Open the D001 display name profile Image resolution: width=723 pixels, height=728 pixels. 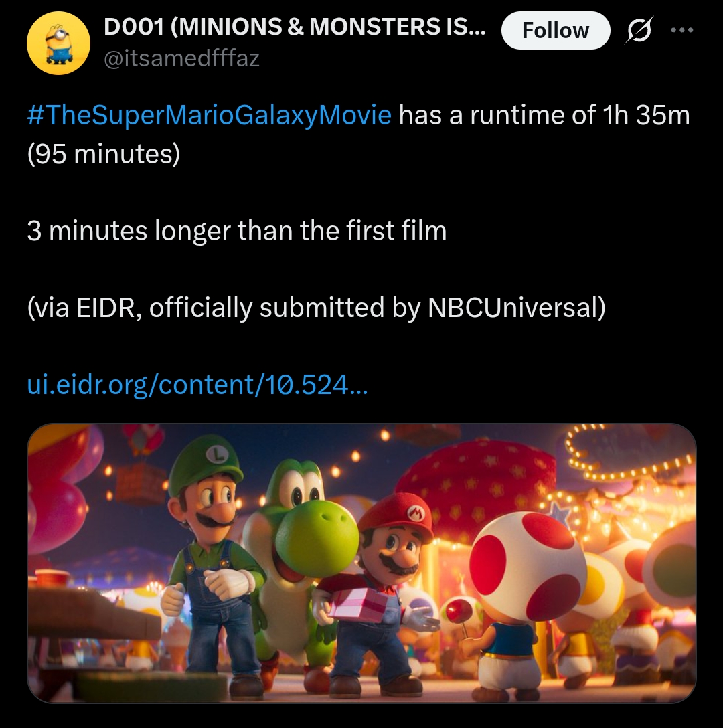pyautogui.click(x=295, y=27)
